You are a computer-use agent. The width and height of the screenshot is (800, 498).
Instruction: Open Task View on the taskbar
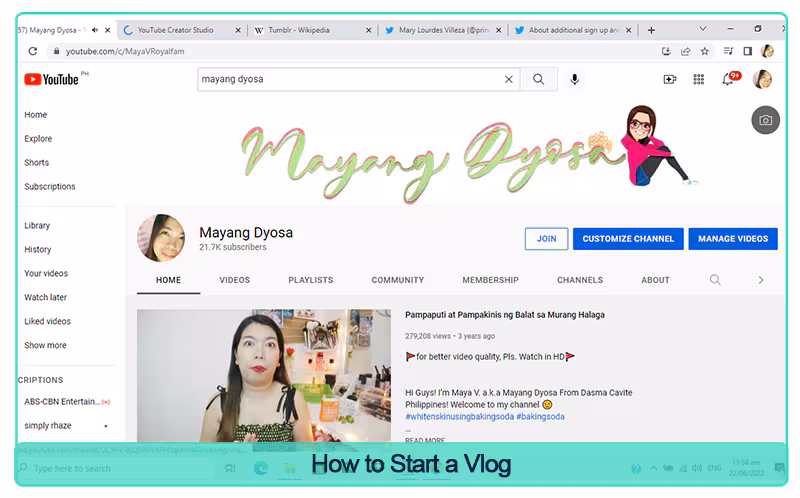230,468
